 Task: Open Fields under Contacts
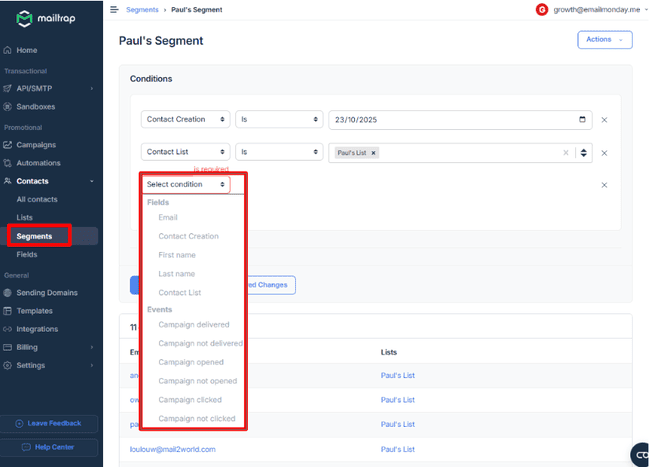tap(27, 254)
